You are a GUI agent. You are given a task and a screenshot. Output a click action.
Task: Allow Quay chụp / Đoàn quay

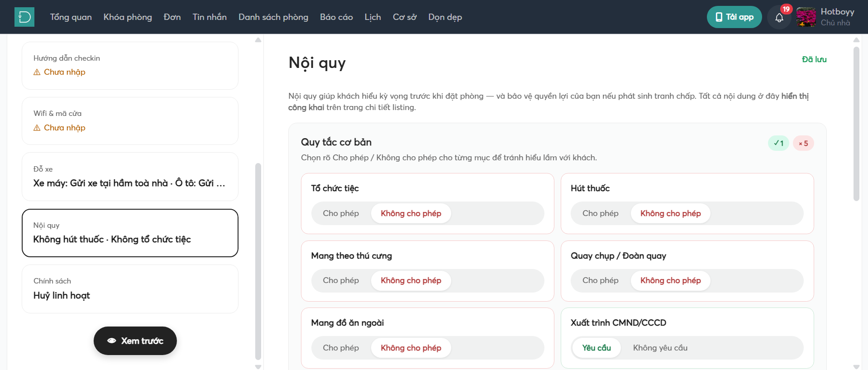coord(601,280)
